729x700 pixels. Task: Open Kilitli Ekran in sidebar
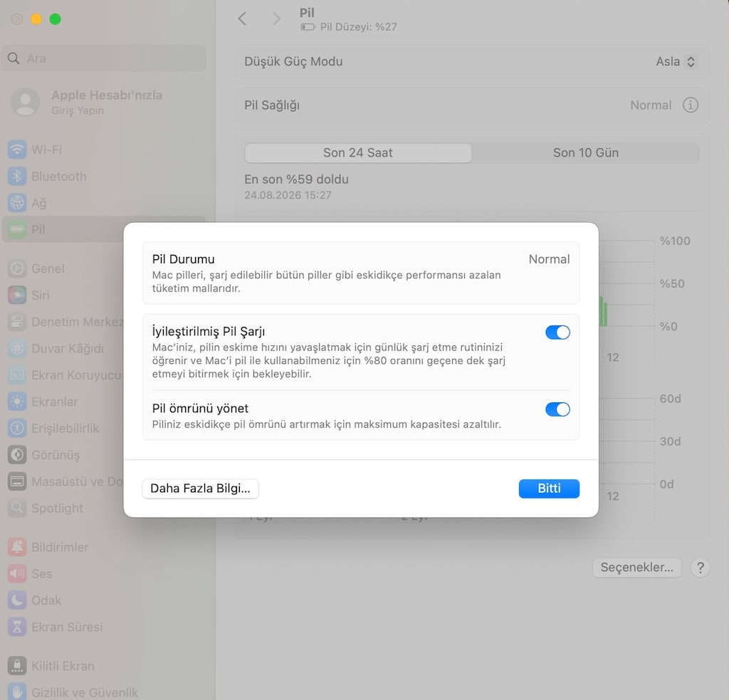[x=104, y=666]
